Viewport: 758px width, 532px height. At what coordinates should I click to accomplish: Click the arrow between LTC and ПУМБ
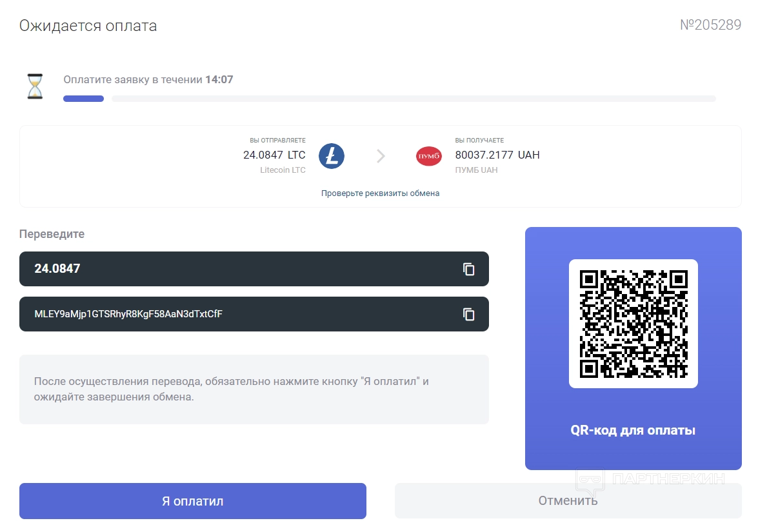[381, 156]
